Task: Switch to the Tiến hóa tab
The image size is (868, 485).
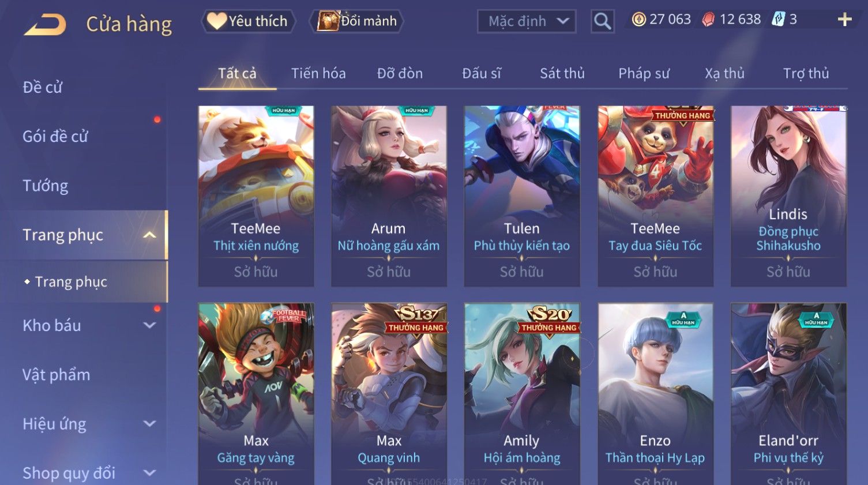Action: click(x=318, y=73)
